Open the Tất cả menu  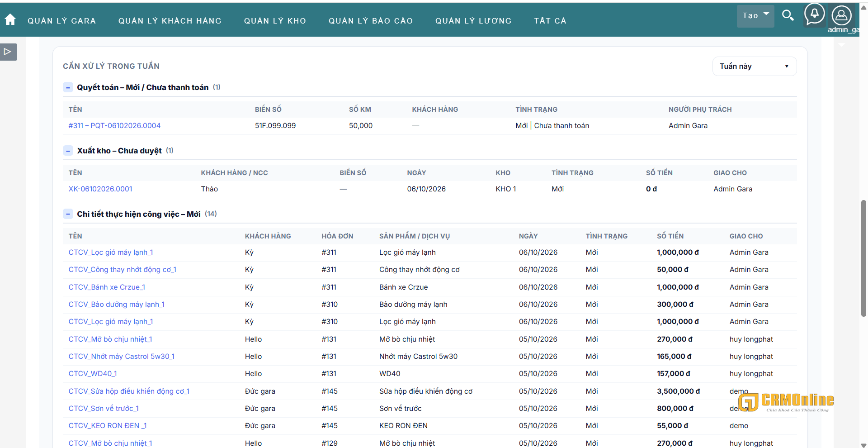[x=550, y=21]
